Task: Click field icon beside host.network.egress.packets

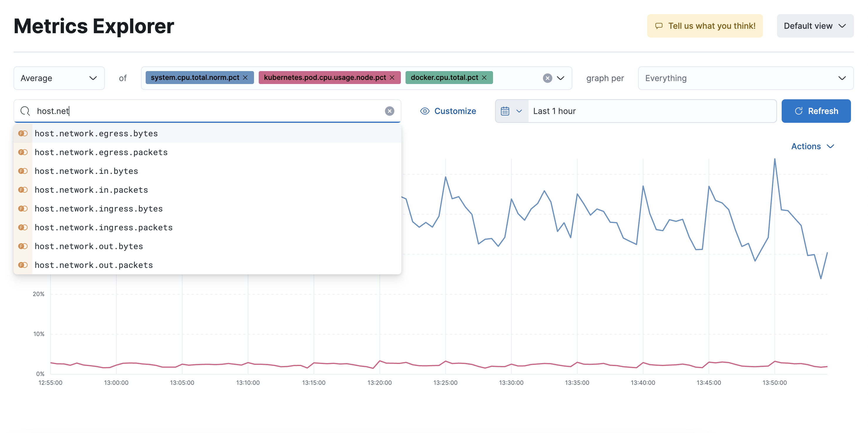Action: pos(23,152)
